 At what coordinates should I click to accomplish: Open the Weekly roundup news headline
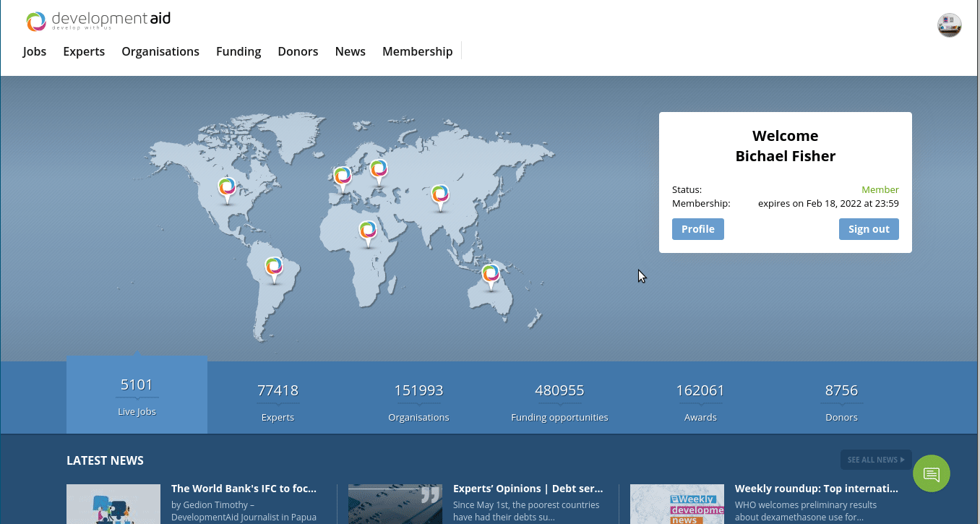click(817, 489)
